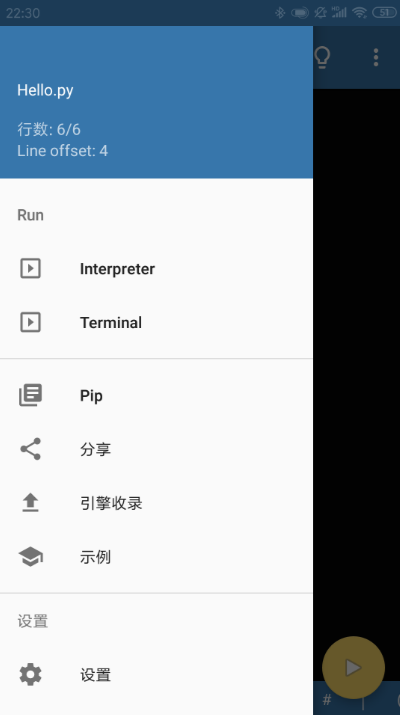400x715 pixels.
Task: Tap the battery indicator in status bar
Action: [x=384, y=13]
